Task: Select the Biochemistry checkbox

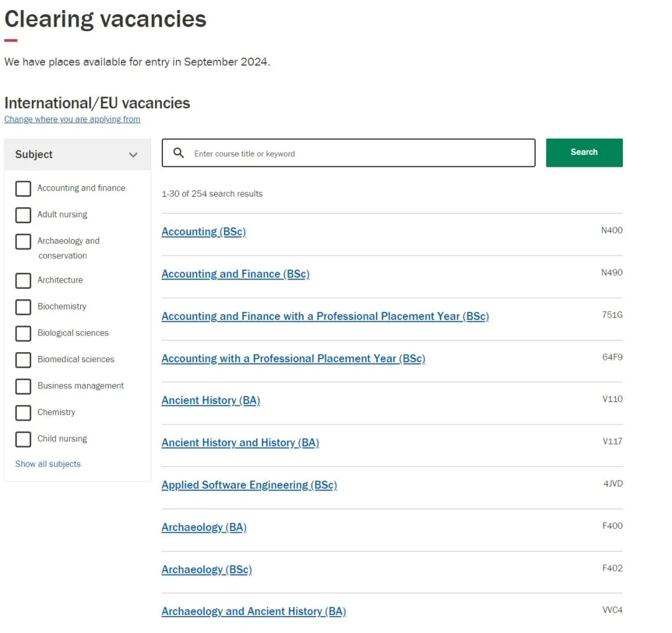Action: click(x=23, y=307)
